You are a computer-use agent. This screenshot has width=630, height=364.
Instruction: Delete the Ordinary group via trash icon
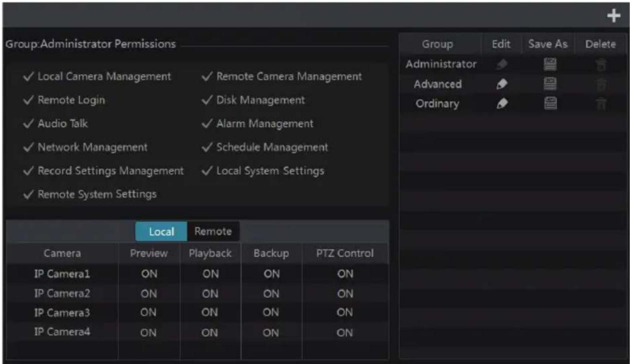(x=600, y=104)
